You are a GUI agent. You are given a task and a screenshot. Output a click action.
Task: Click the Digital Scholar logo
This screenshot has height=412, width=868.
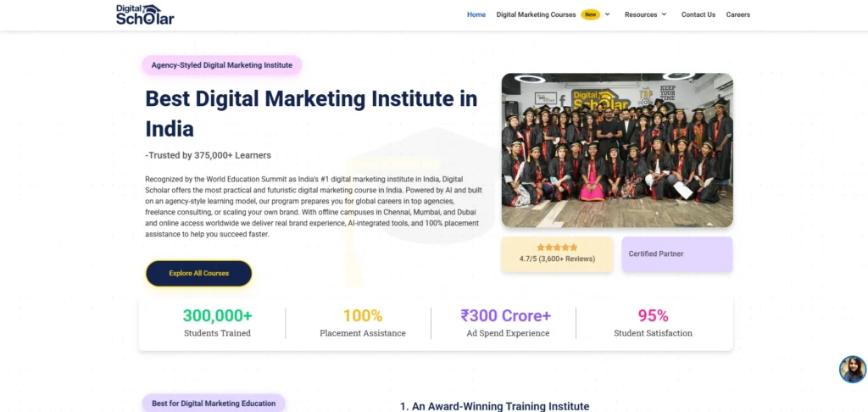click(145, 15)
